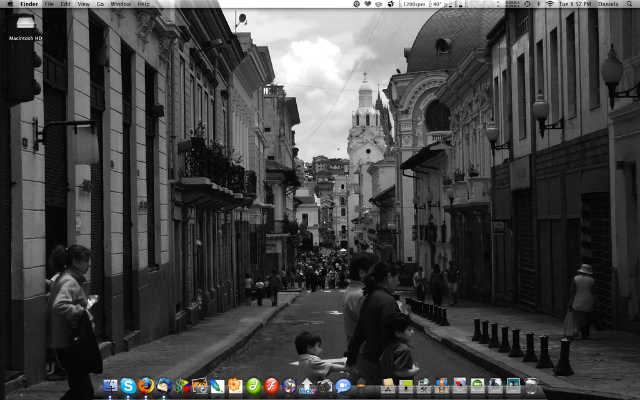This screenshot has height=400, width=640.
Task: Expand the Daniela user menu
Action: (x=608, y=4)
